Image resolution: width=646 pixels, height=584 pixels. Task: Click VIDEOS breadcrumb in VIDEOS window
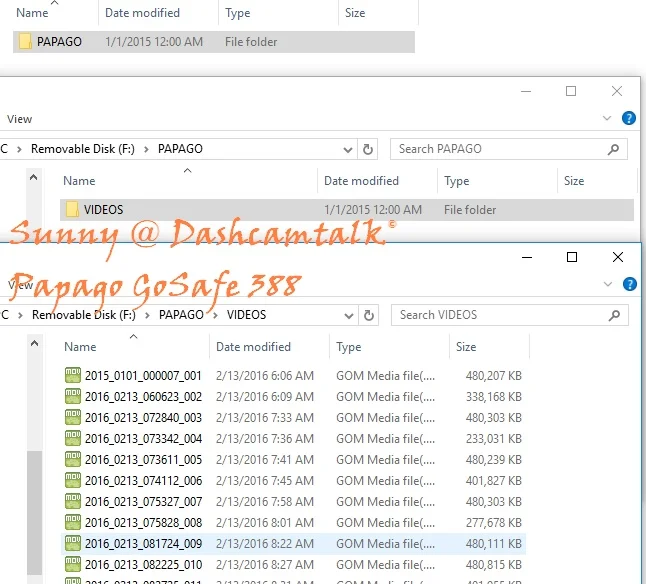click(x=246, y=315)
